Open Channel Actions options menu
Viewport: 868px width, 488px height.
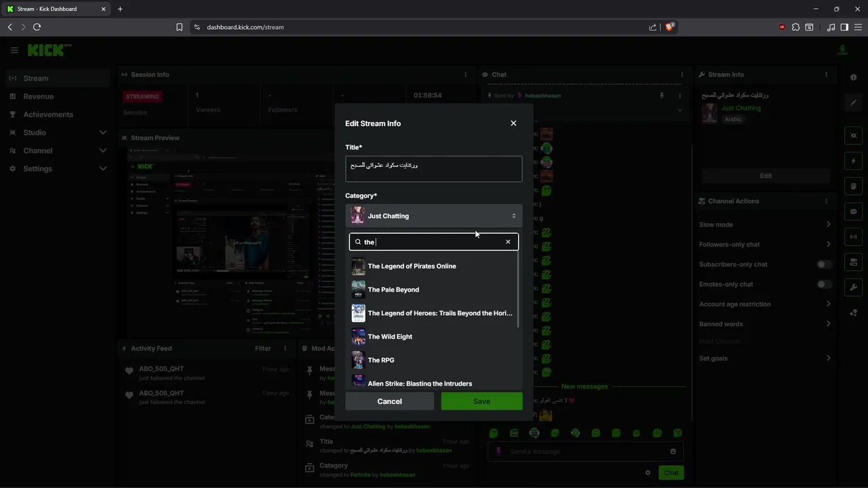pyautogui.click(x=826, y=201)
